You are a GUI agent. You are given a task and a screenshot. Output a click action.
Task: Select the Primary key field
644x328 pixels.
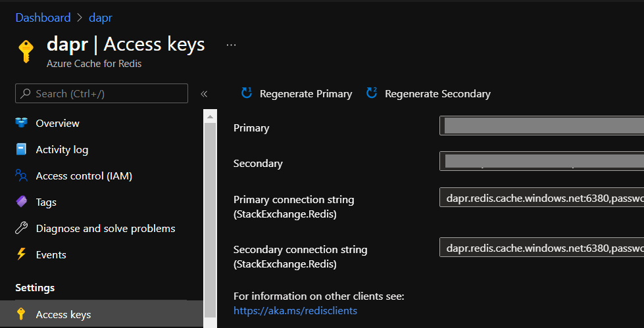coord(541,126)
